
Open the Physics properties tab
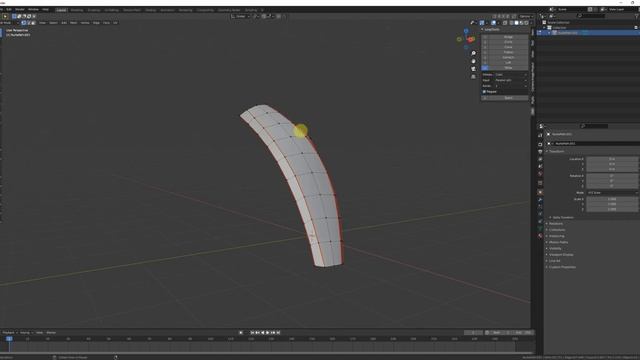540,214
